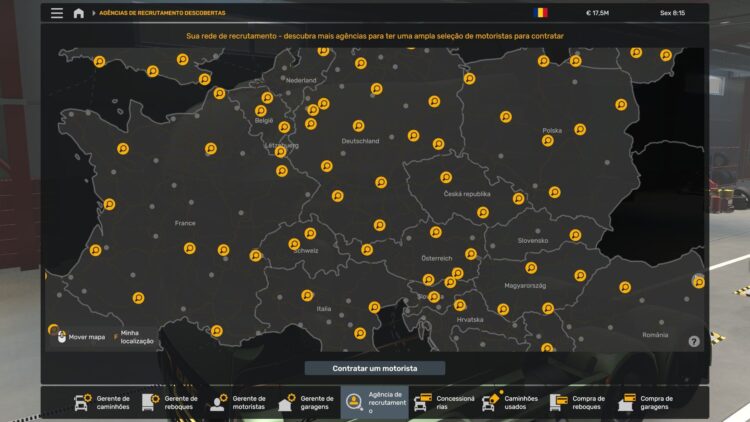Open the Caminhões usados tab

coord(511,402)
